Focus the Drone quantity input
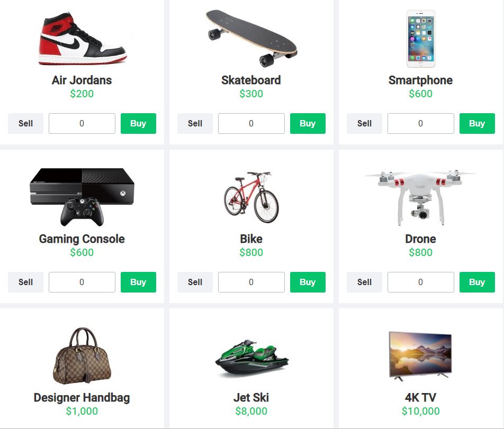The image size is (504, 429). point(421,282)
